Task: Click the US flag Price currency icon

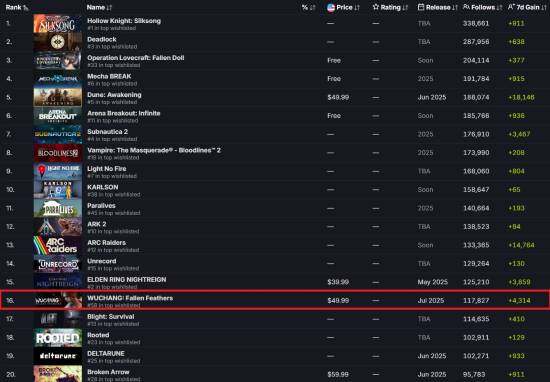Action: pos(330,7)
